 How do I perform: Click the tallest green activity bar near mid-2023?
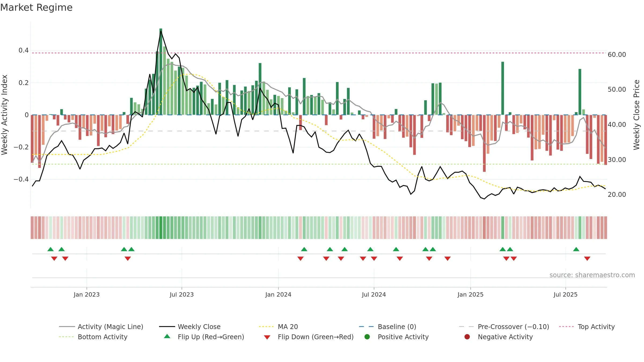coord(161,72)
